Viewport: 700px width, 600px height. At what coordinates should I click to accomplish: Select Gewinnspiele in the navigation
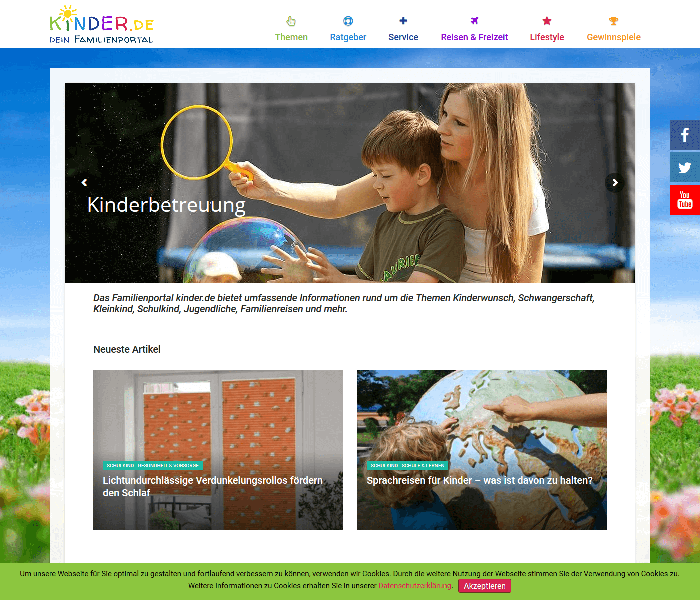614,37
